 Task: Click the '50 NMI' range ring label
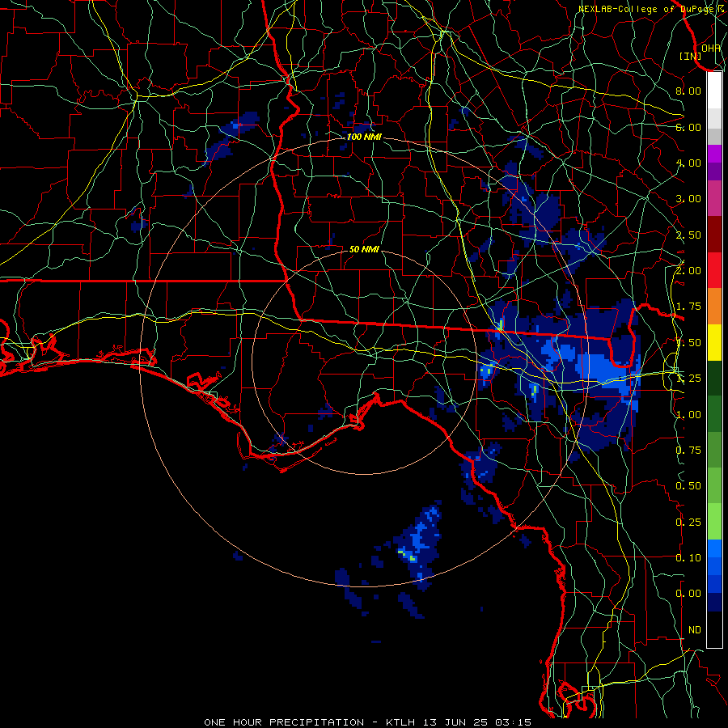tap(364, 249)
